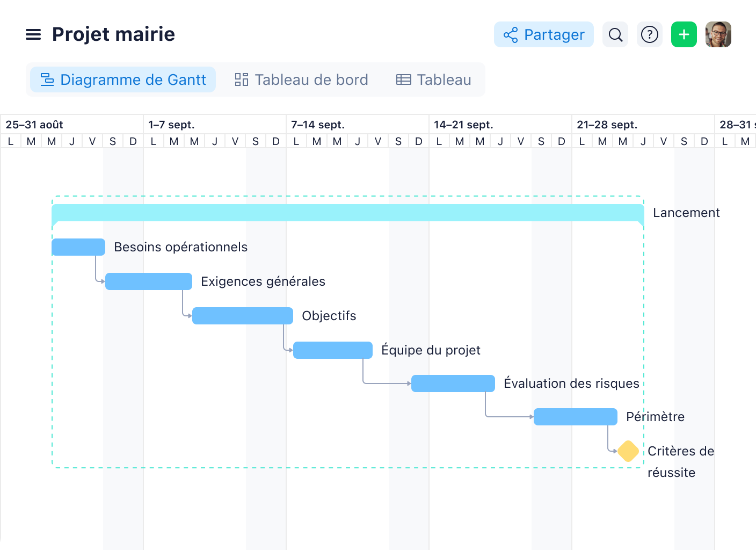Click the share icon inside Partager
The height and width of the screenshot is (550, 756).
510,34
